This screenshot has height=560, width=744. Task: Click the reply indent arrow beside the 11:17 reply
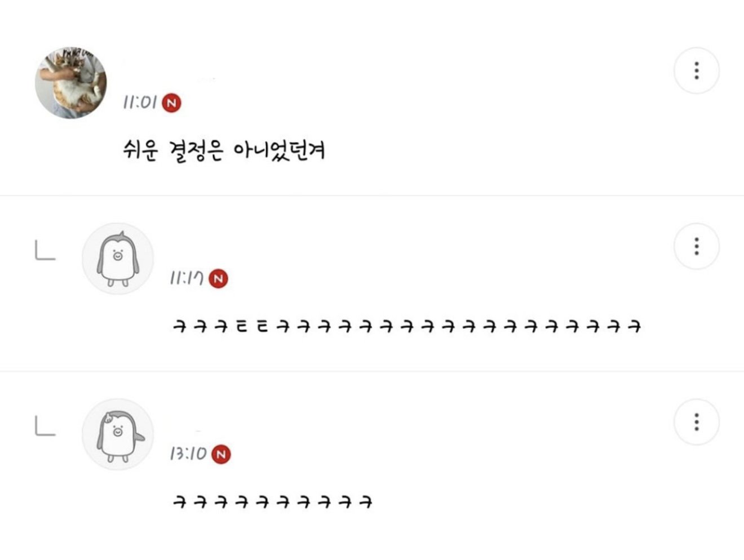(45, 251)
